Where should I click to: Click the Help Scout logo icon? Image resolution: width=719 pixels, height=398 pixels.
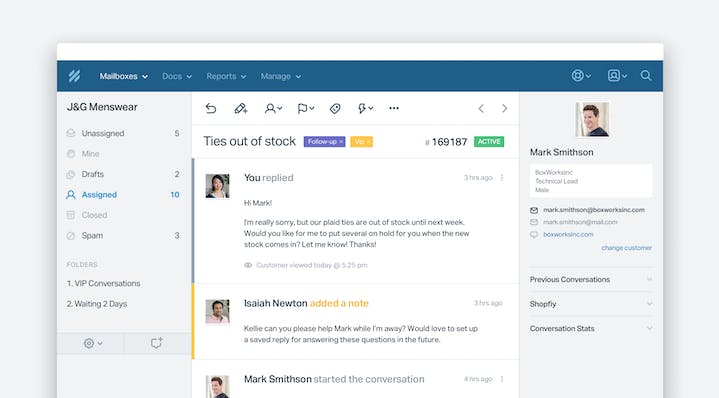74,76
